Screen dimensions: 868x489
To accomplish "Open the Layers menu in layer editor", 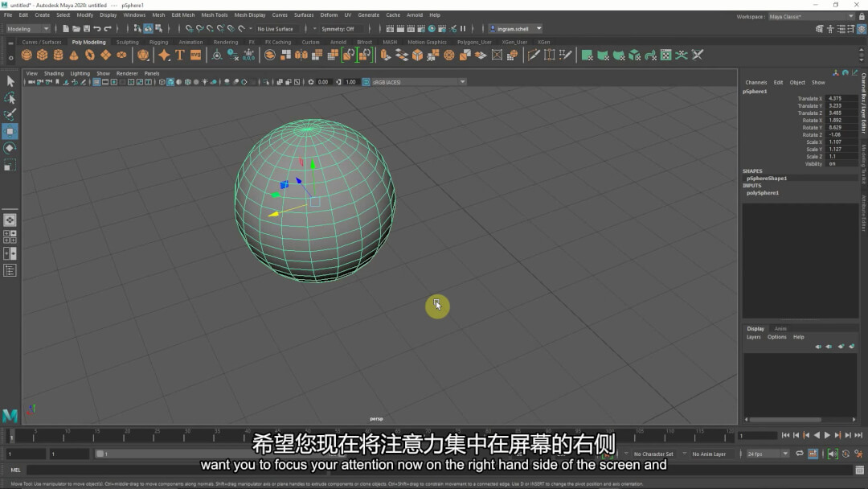I will pyautogui.click(x=753, y=337).
